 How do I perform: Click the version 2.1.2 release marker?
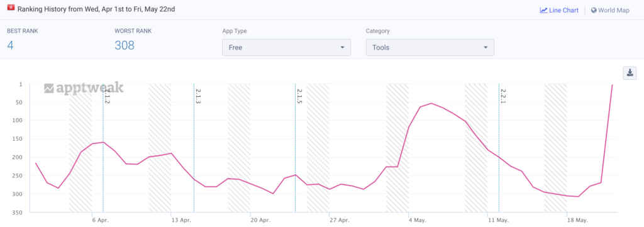click(x=106, y=96)
